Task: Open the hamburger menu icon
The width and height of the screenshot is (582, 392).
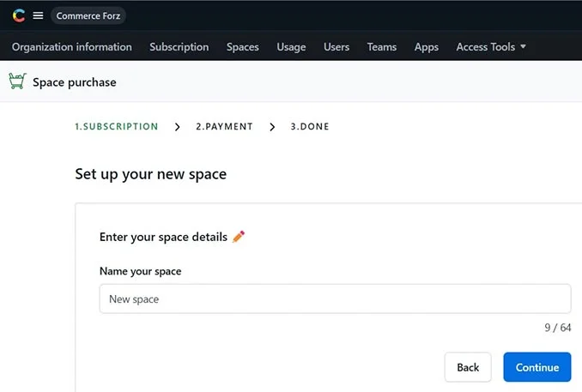Action: 38,15
